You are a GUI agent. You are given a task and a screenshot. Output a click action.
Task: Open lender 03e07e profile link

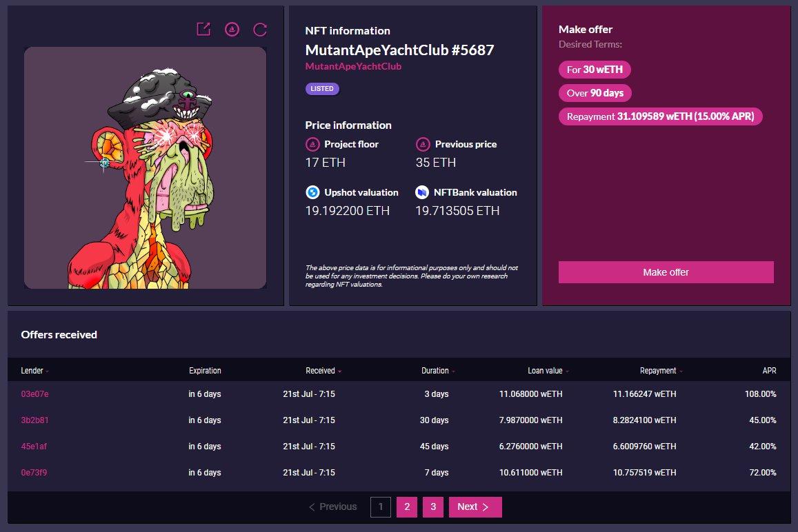[35, 394]
